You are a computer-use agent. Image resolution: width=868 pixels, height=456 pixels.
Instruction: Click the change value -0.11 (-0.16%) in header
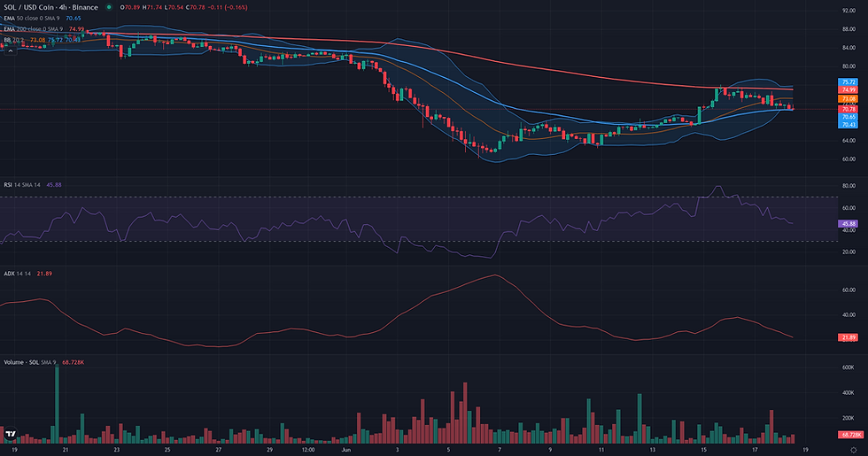[x=228, y=7]
